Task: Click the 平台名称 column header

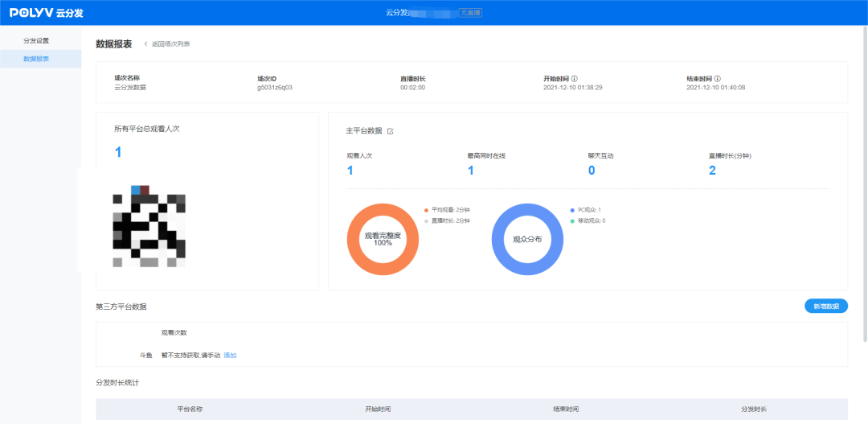Action: point(190,410)
